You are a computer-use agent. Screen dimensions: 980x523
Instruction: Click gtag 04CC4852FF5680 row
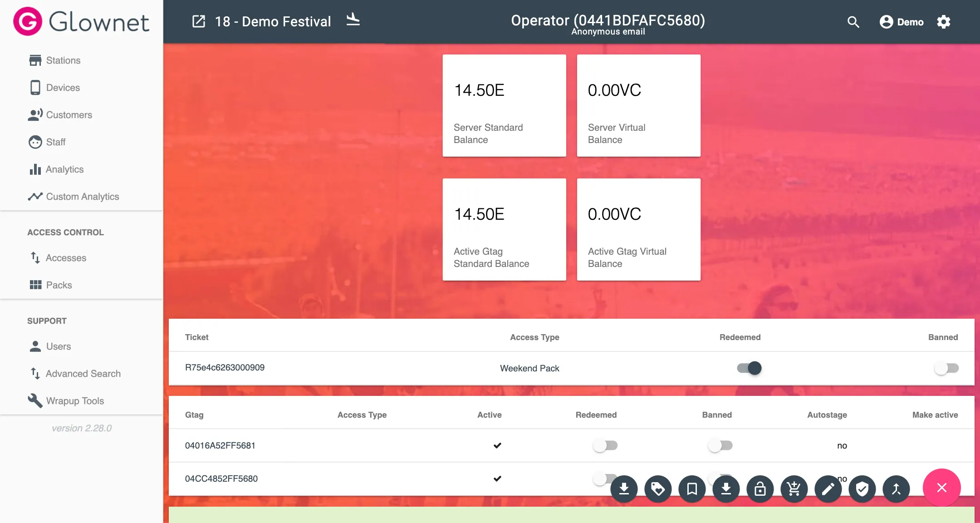[571, 479]
